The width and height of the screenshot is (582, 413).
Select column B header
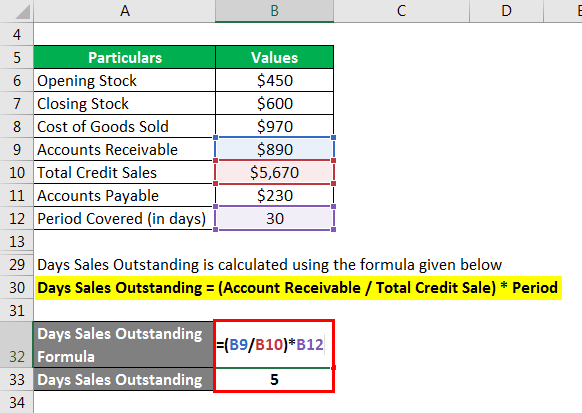274,11
